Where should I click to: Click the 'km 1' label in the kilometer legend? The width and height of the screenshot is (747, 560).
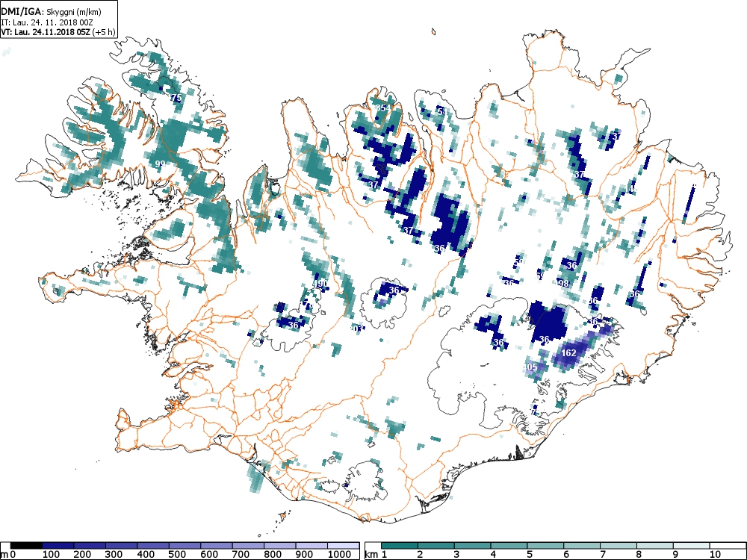376,554
